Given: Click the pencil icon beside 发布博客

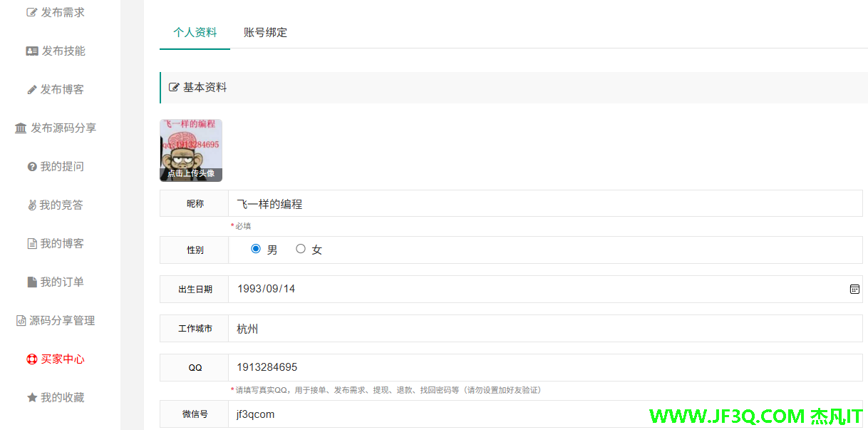Looking at the screenshot, I should pyautogui.click(x=31, y=90).
